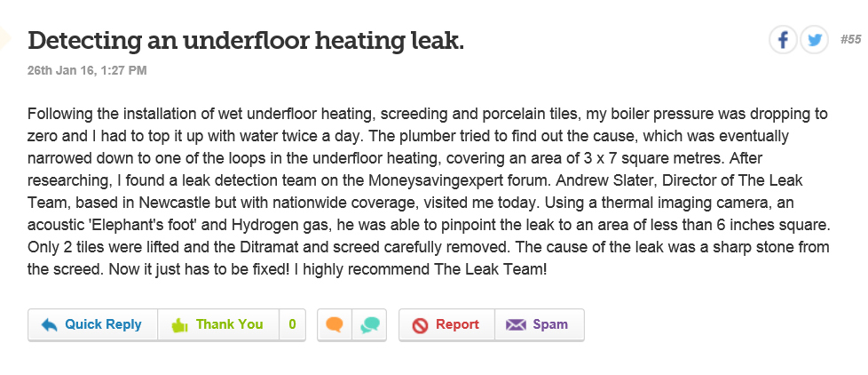The image size is (868, 375).
Task: Open the #55 post permalink
Action: tap(850, 39)
